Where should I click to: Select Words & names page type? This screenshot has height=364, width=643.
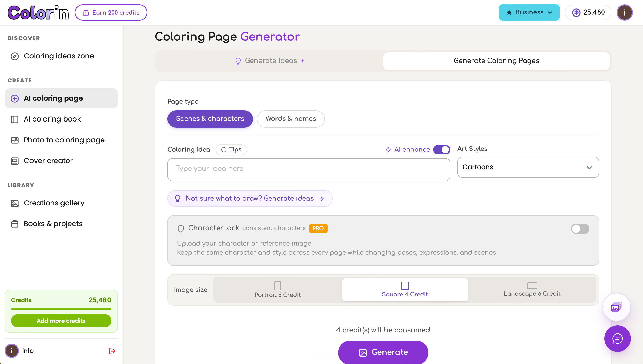(x=291, y=119)
